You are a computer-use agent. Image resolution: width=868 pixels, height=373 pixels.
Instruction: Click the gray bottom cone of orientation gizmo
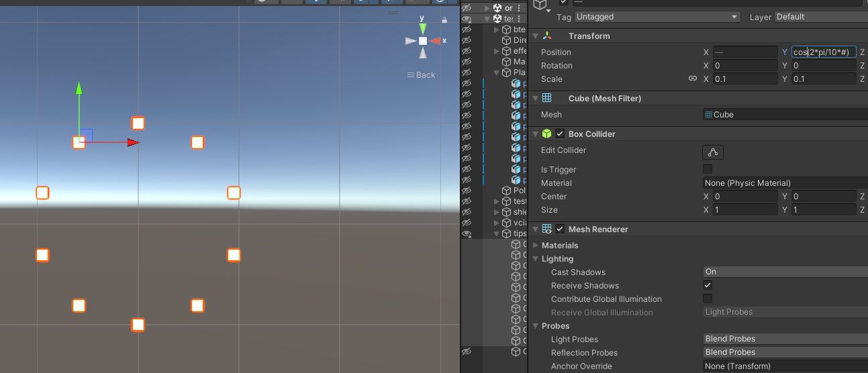(x=423, y=53)
